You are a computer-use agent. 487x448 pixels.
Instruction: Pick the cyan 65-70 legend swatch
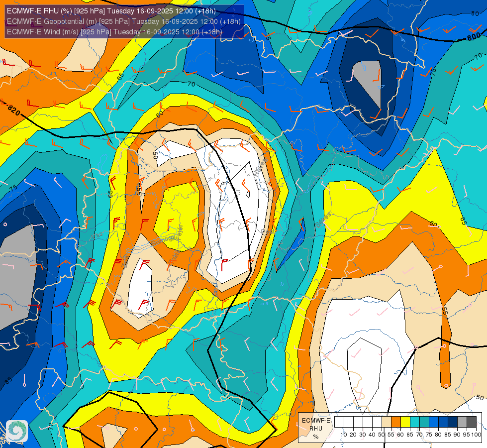click(x=415, y=422)
